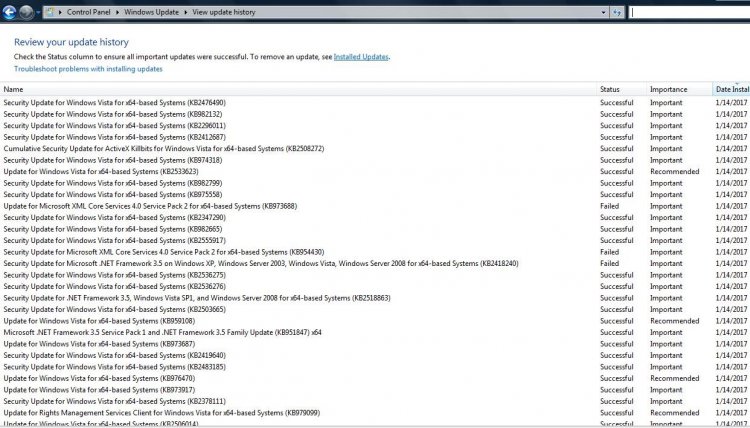Sort by the Status column header

(621, 89)
